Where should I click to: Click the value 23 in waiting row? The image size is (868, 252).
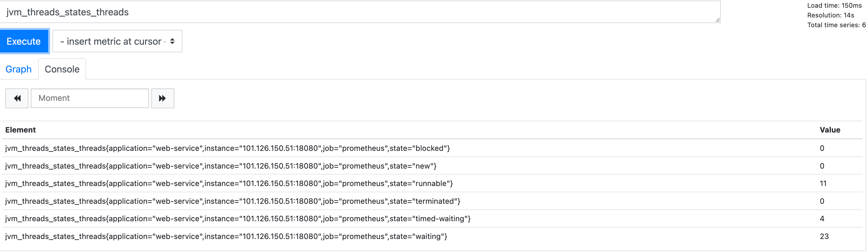tap(824, 236)
